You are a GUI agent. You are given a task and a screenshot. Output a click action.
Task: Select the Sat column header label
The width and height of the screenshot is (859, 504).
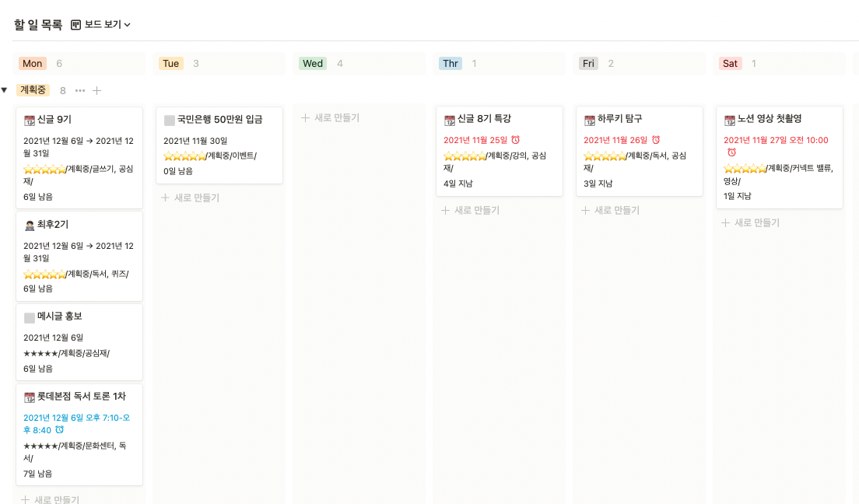coord(730,63)
